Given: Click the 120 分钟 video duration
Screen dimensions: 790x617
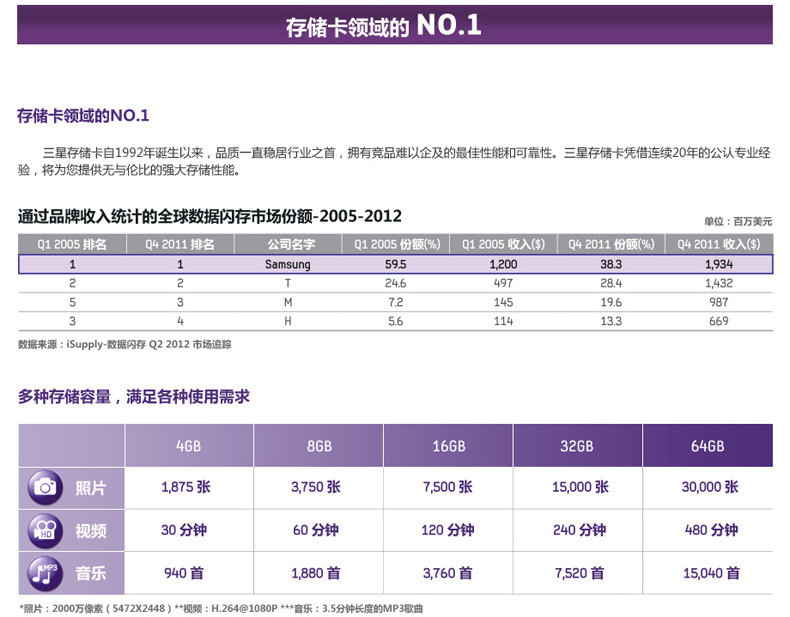Looking at the screenshot, I should (447, 530).
